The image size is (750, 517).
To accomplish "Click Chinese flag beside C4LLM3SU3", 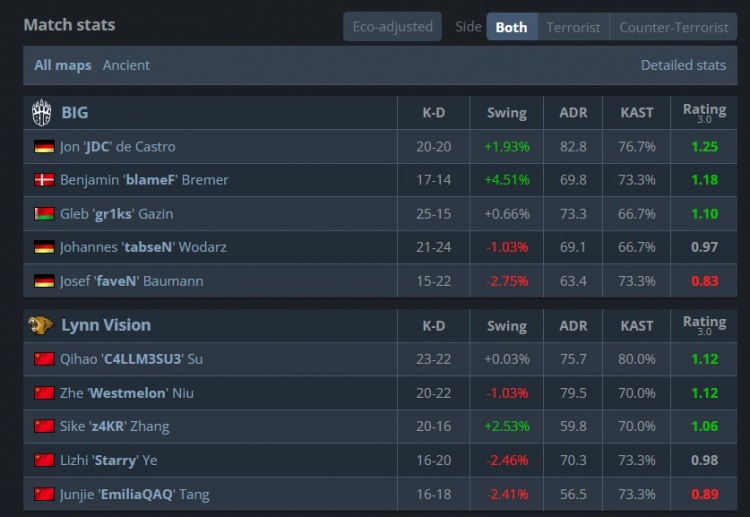I will (44, 359).
